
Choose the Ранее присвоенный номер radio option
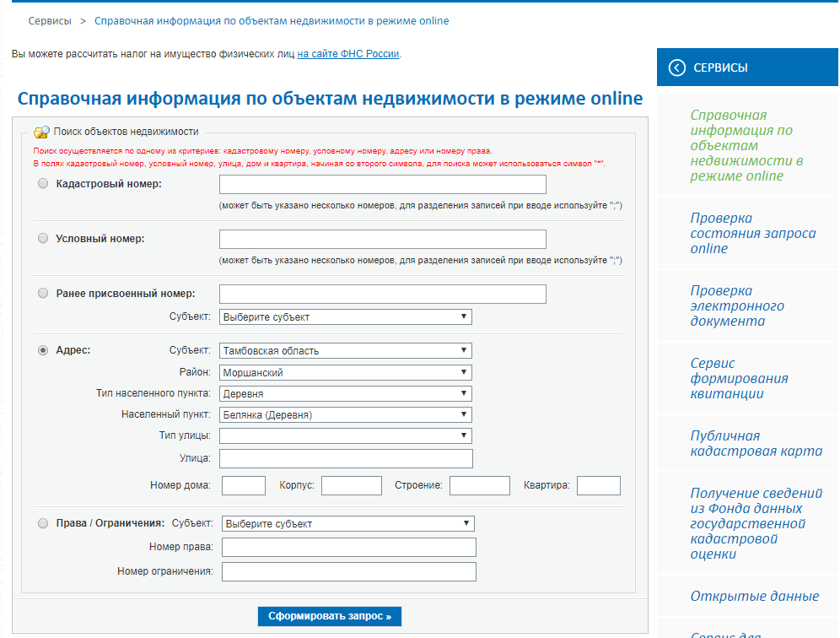(x=43, y=294)
